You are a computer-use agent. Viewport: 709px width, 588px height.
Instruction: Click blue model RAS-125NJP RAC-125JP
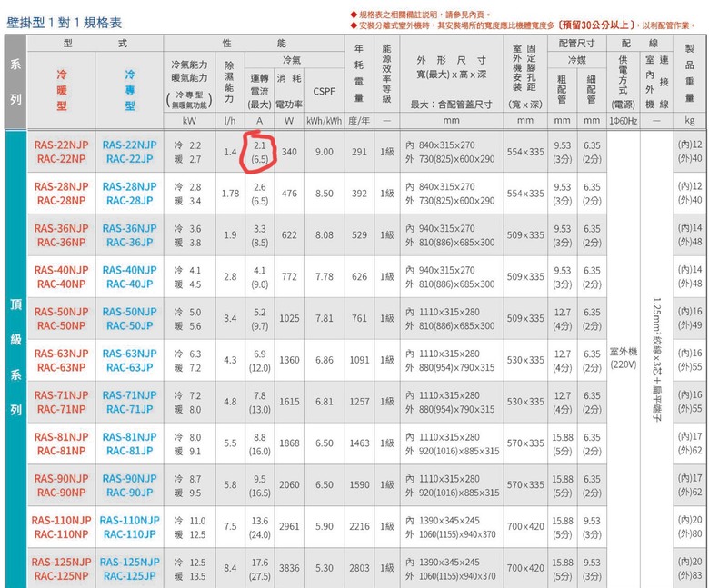pyautogui.click(x=130, y=569)
